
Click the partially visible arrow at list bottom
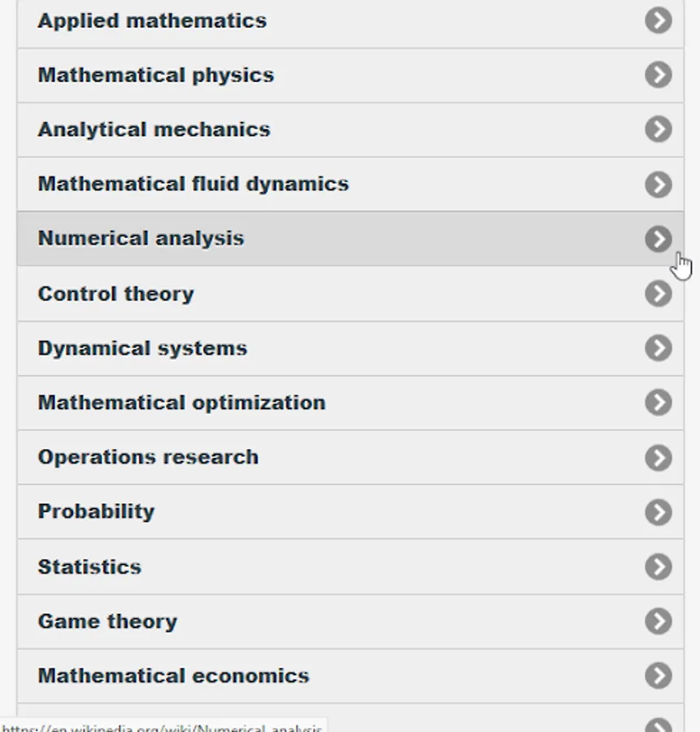tap(659, 725)
